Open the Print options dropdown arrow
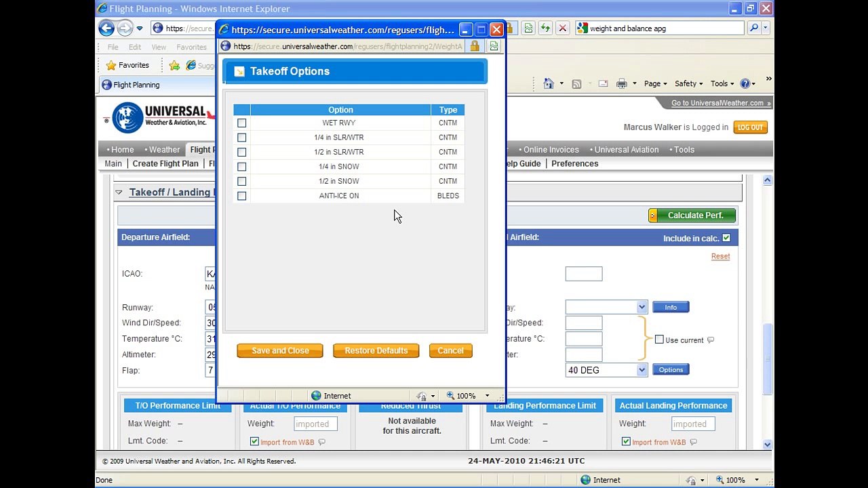The width and height of the screenshot is (868, 488). coord(634,83)
